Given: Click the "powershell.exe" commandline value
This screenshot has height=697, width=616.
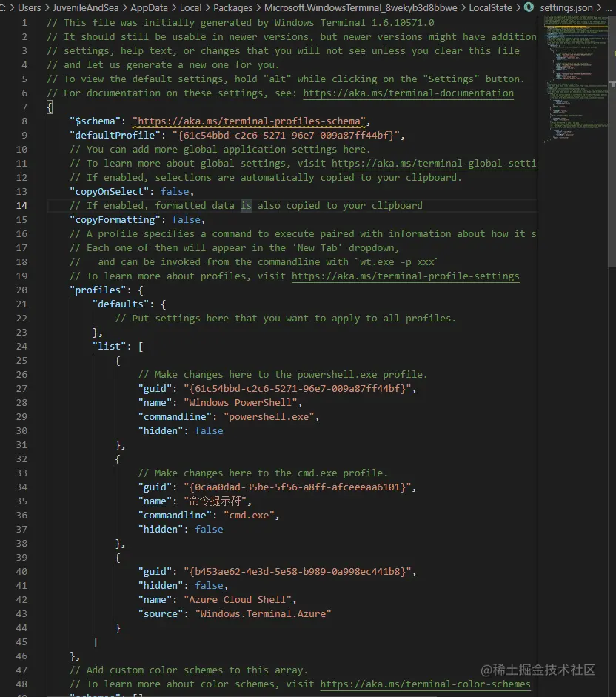Looking at the screenshot, I should [269, 416].
